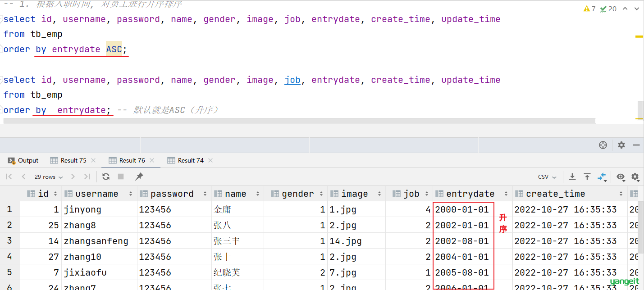Click the crosshair locate icon in Services panel
Image resolution: width=644 pixels, height=290 pixels.
click(x=603, y=145)
